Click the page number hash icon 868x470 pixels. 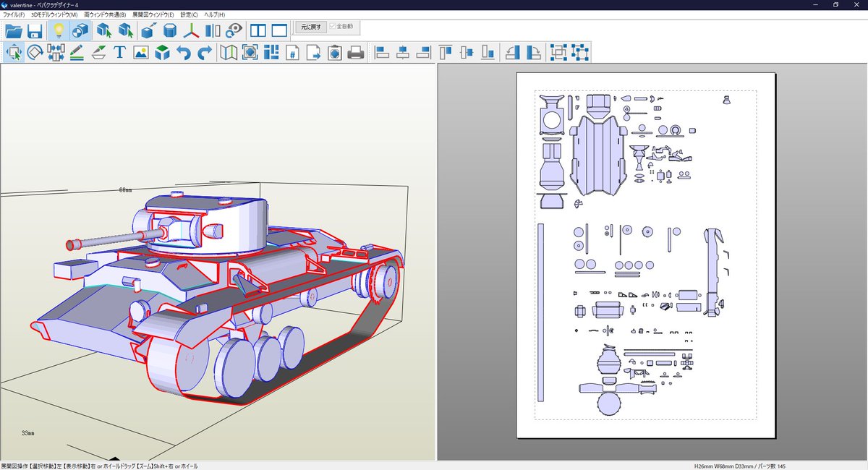click(x=292, y=53)
